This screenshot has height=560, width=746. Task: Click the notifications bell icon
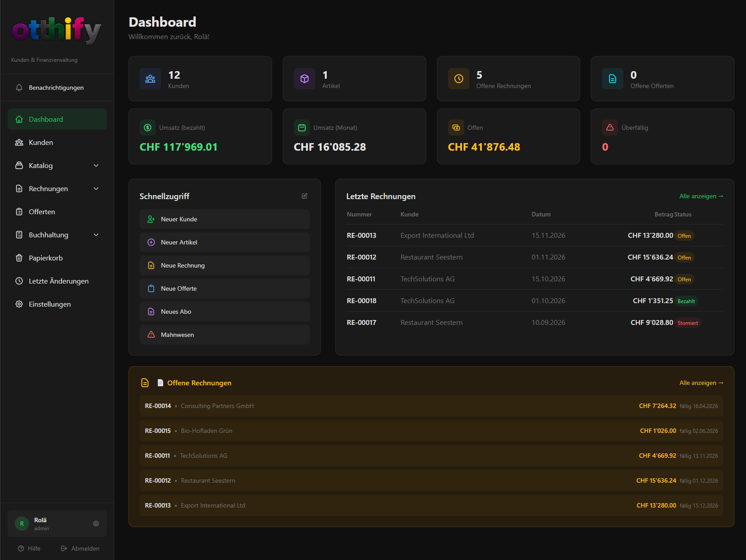coord(19,88)
